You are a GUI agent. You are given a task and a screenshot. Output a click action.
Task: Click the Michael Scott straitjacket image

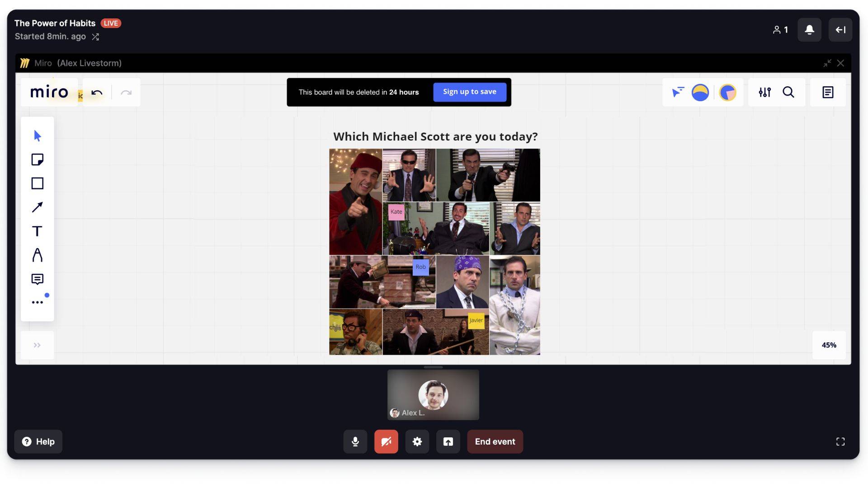pyautogui.click(x=514, y=305)
